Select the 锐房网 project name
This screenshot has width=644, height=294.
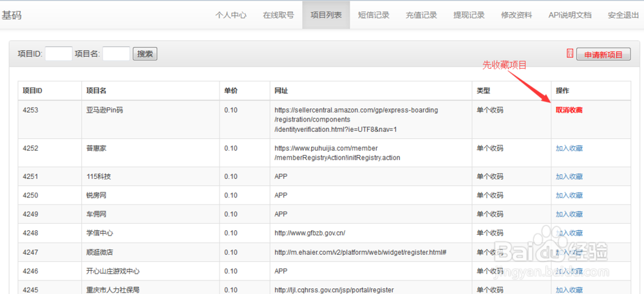(x=96, y=196)
